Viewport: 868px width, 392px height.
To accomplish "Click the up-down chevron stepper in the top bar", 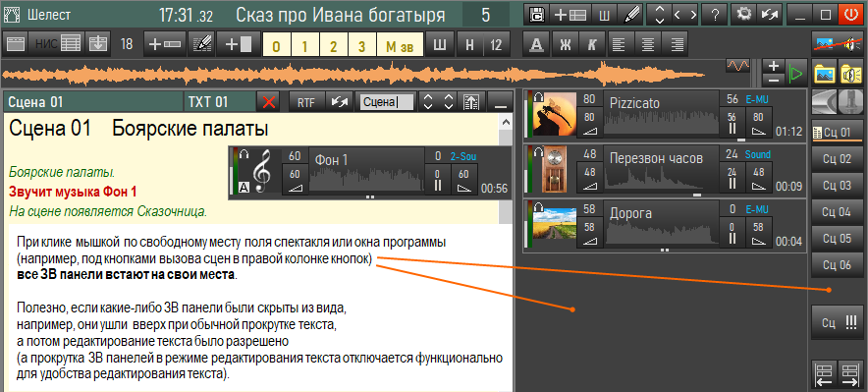I will coord(659,15).
